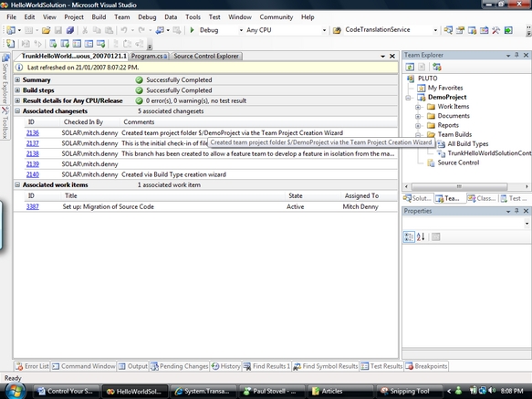Click the Alphabetical sort icon in Properties
The height and width of the screenshot is (399, 532).
point(421,236)
